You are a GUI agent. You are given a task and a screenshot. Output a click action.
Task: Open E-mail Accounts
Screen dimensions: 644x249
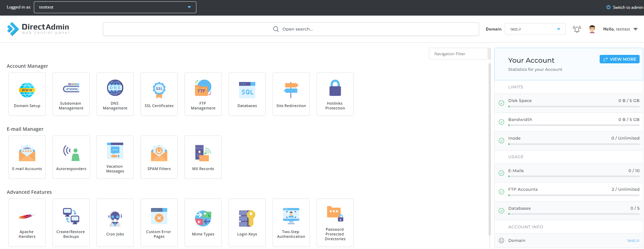pos(27,157)
